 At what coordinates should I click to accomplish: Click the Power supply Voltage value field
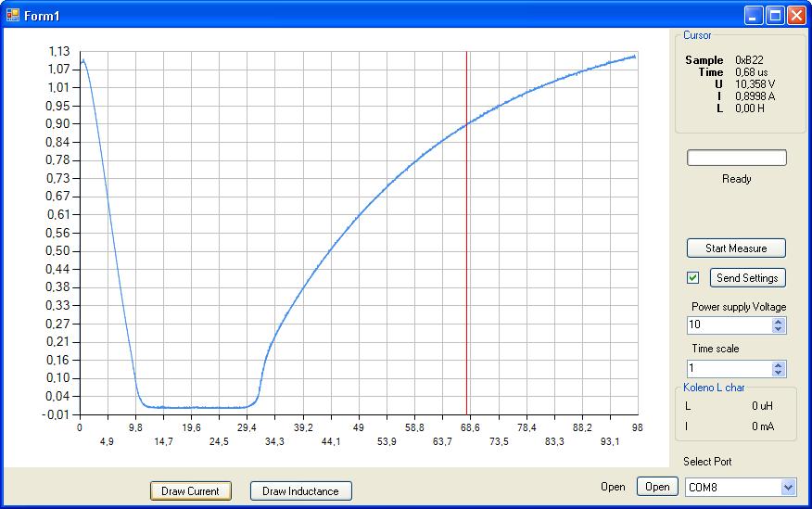[730, 324]
